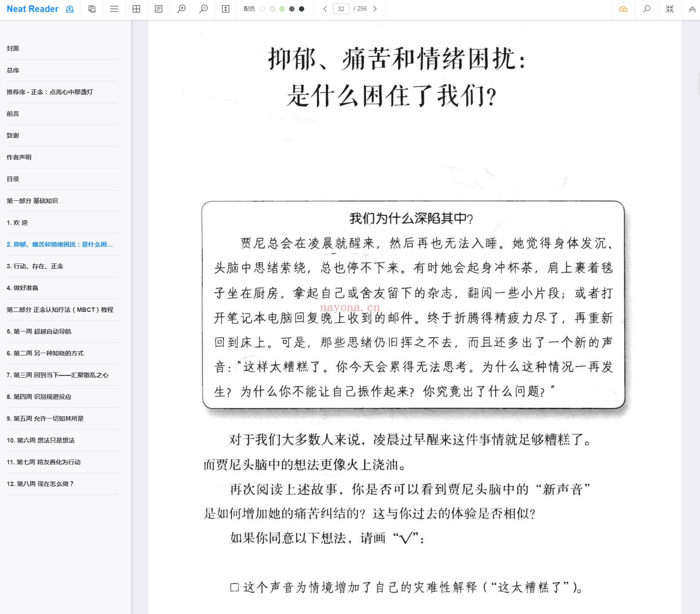700x614 pixels.
Task: Toggle the table of contents list icon
Action: [x=114, y=9]
